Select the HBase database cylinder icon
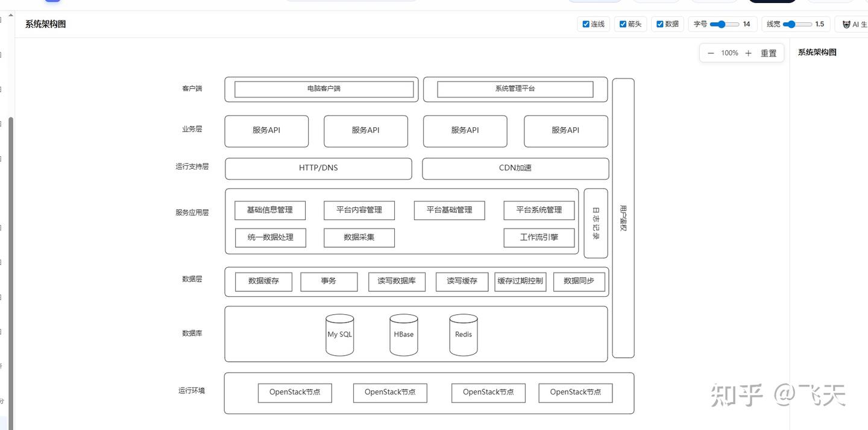The height and width of the screenshot is (430, 868). click(x=403, y=334)
